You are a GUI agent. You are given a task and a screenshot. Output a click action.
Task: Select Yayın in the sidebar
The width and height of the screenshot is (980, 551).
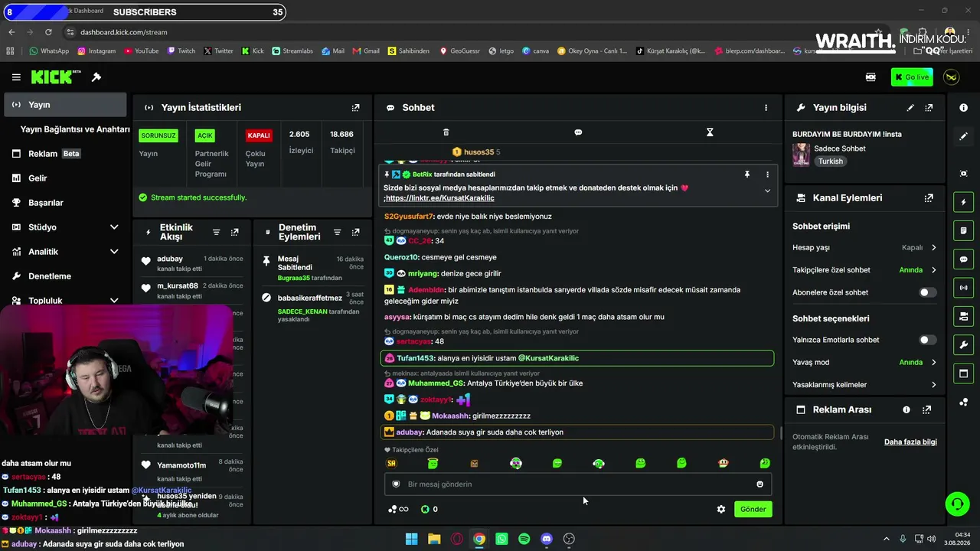coord(66,105)
